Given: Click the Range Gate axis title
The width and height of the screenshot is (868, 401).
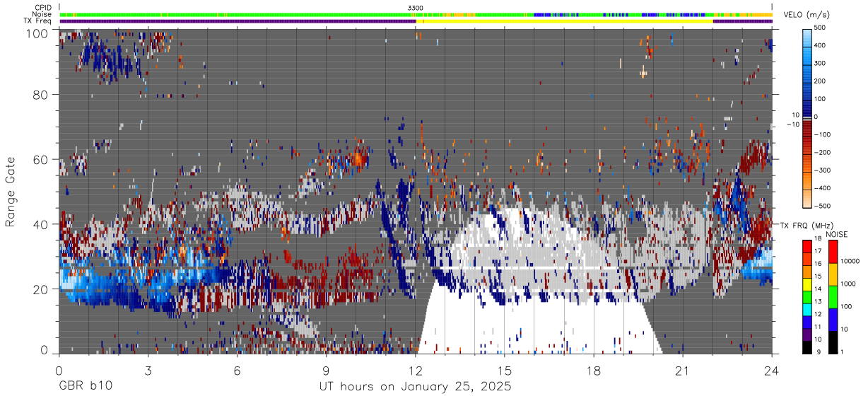Looking at the screenshot, I should 11,193.
